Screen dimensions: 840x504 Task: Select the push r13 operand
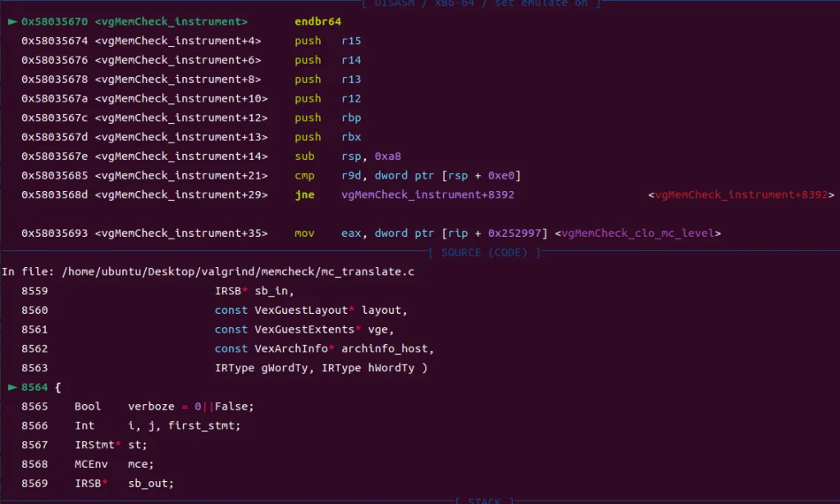click(x=351, y=79)
